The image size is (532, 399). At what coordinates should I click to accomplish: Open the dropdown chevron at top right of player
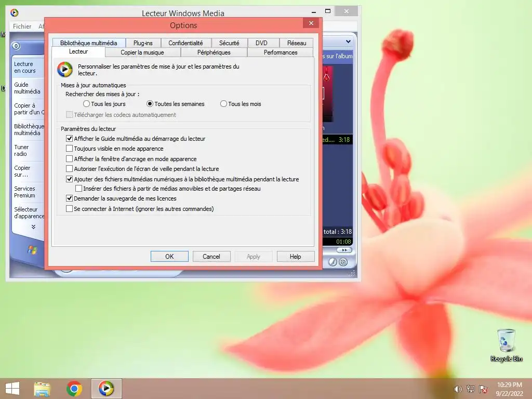pos(348,42)
